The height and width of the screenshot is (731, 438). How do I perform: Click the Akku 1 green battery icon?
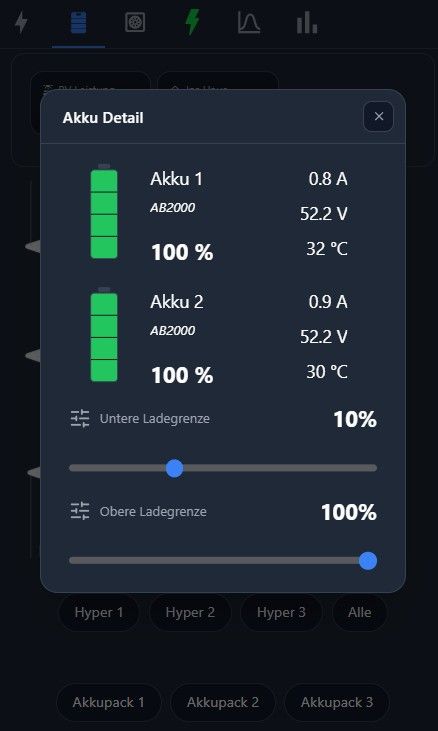coord(104,211)
